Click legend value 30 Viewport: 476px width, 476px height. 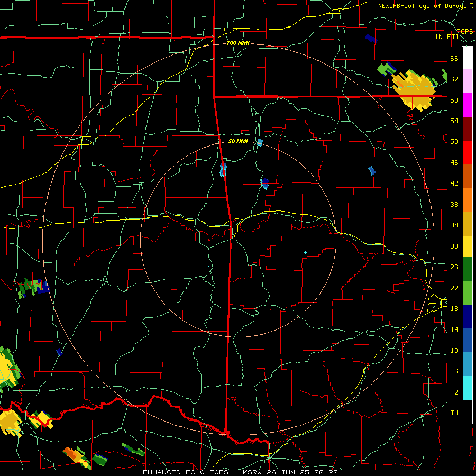click(x=454, y=246)
